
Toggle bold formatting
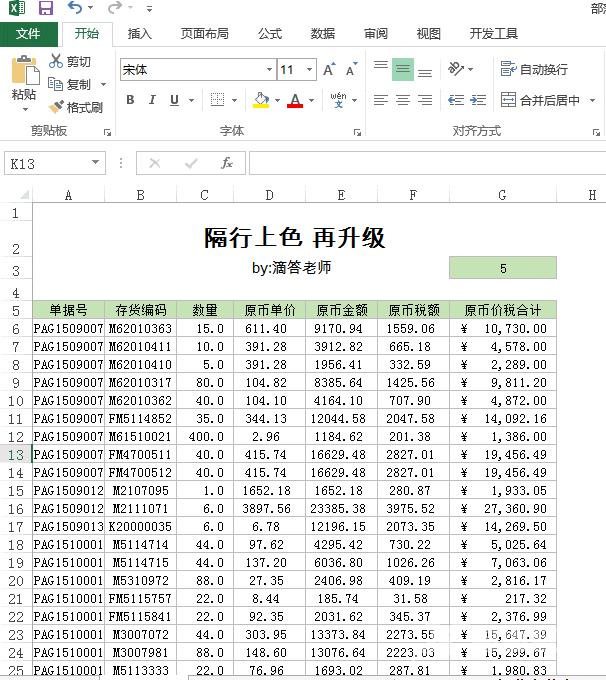tap(130, 100)
